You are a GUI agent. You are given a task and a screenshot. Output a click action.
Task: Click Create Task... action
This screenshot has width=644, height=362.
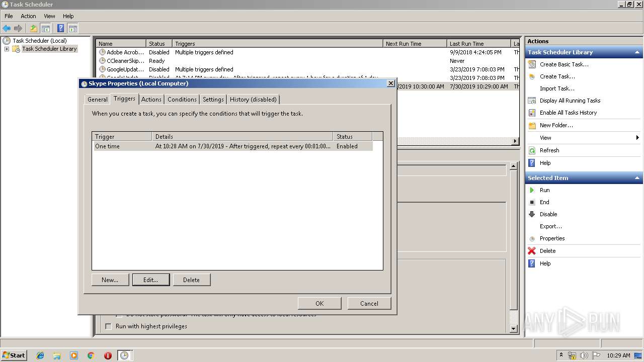[557, 76]
